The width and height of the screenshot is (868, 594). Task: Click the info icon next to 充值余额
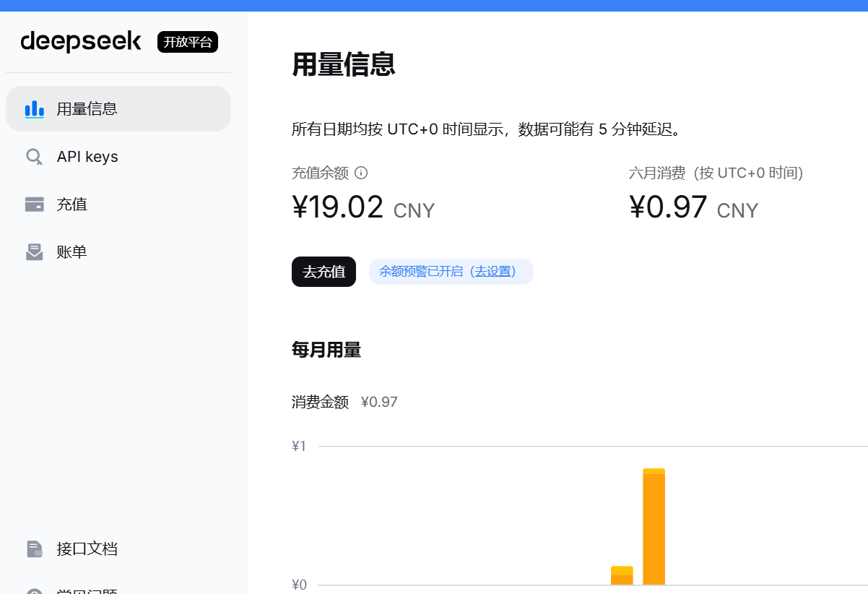361,173
